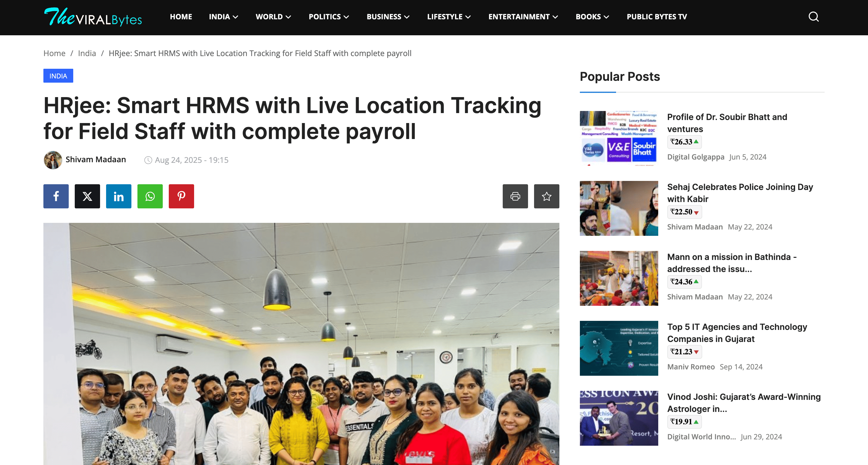
Task: Open the site search icon
Action: 813,17
